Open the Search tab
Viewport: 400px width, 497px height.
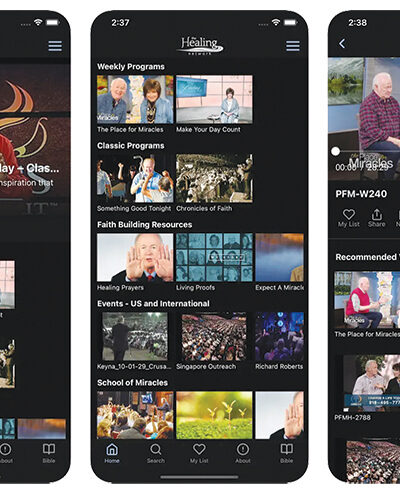point(156,453)
